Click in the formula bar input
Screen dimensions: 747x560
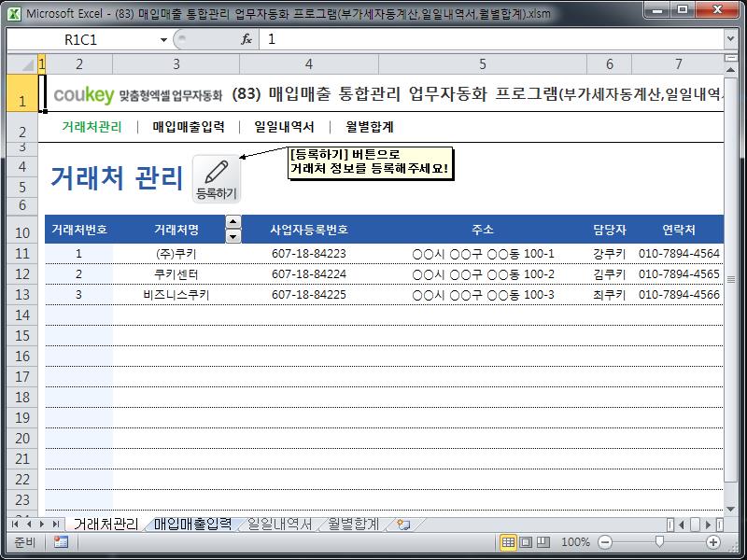click(491, 39)
